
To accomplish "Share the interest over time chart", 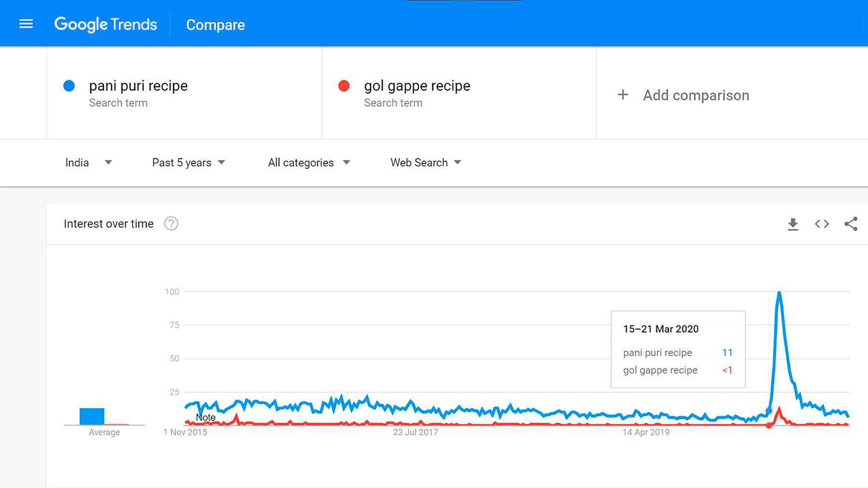I will (851, 224).
